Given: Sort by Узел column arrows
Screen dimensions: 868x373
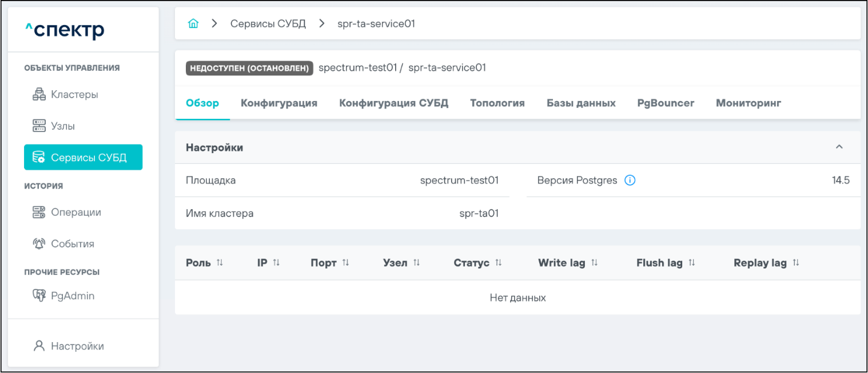Looking at the screenshot, I should pyautogui.click(x=417, y=263).
